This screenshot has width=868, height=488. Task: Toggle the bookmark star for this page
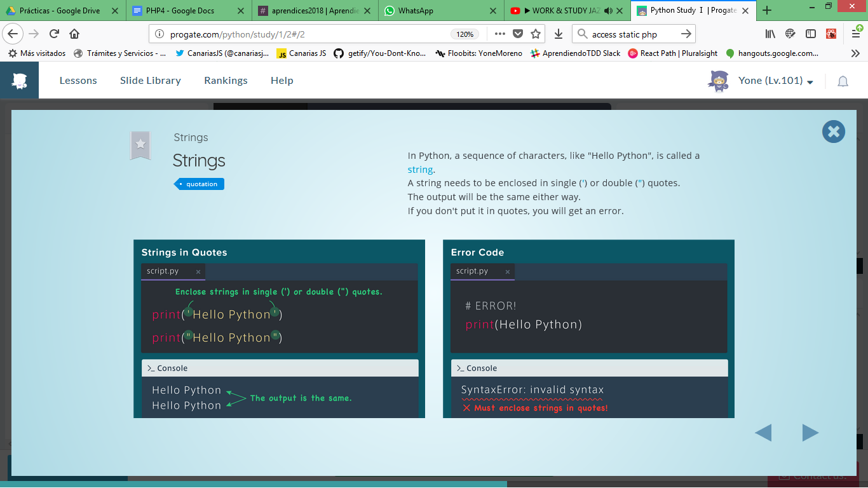coord(535,34)
